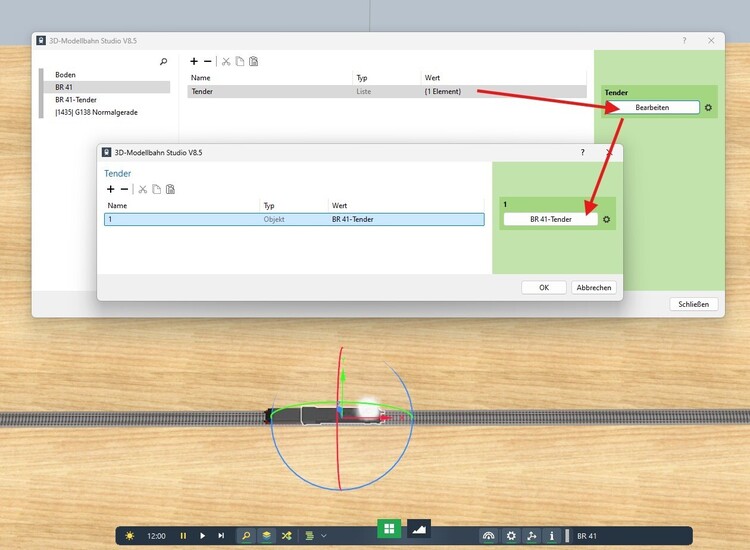The height and width of the screenshot is (550, 750).
Task: Open the terrain landscape tool
Action: tap(419, 528)
